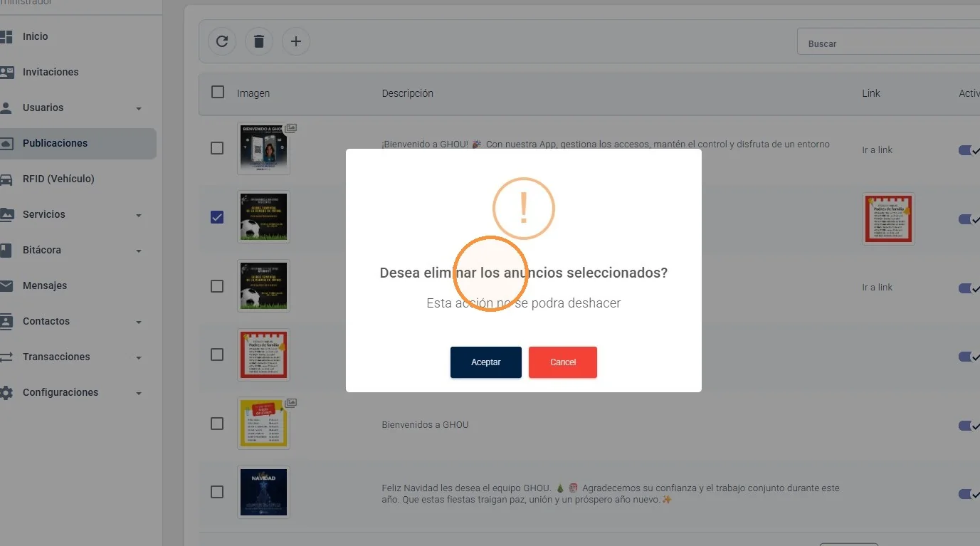
Task: Check the Feliz Navidad row checkbox
Action: point(217,492)
